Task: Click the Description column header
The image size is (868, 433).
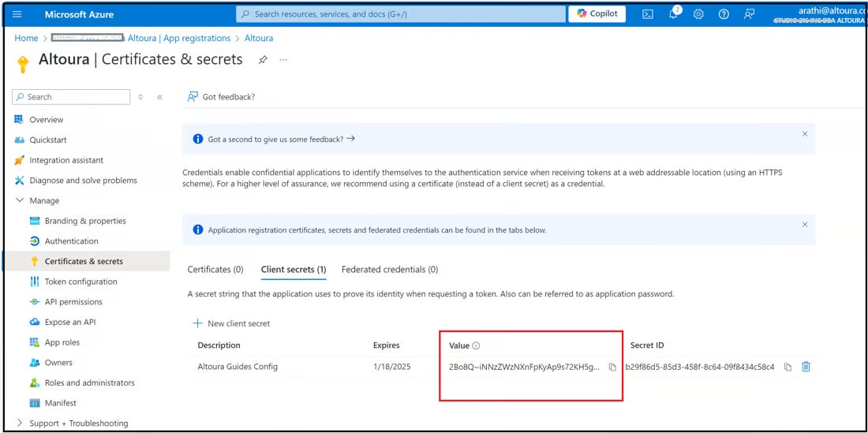Action: [x=219, y=345]
